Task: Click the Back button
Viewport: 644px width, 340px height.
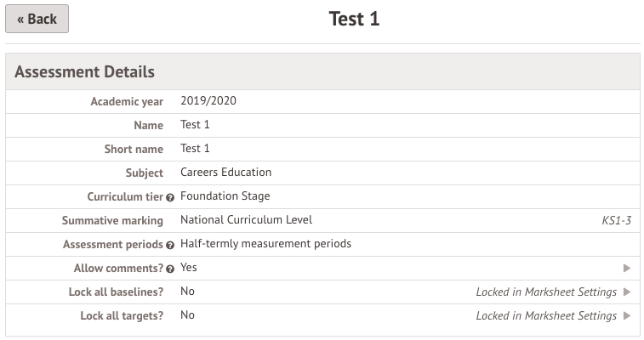Action: (x=37, y=19)
